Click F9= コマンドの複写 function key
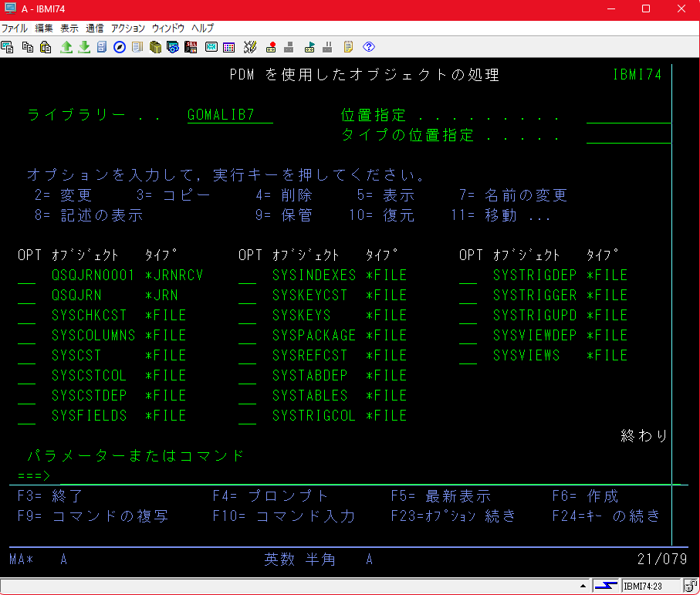This screenshot has width=700, height=595. click(x=93, y=516)
